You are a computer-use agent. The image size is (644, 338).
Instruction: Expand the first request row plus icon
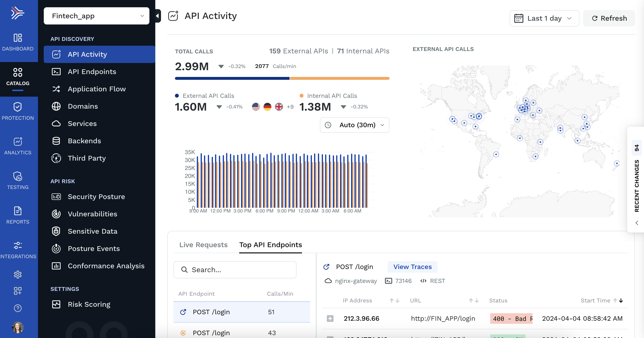tap(330, 318)
